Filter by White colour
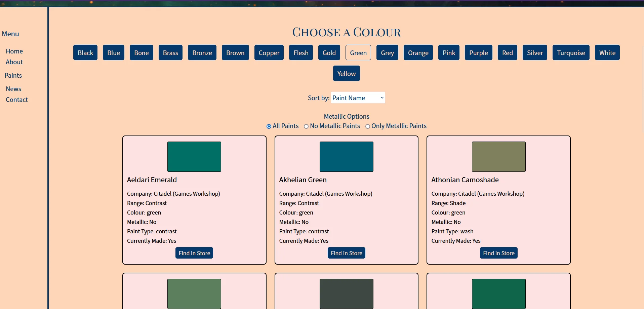Image resolution: width=644 pixels, height=309 pixels. pyautogui.click(x=607, y=52)
